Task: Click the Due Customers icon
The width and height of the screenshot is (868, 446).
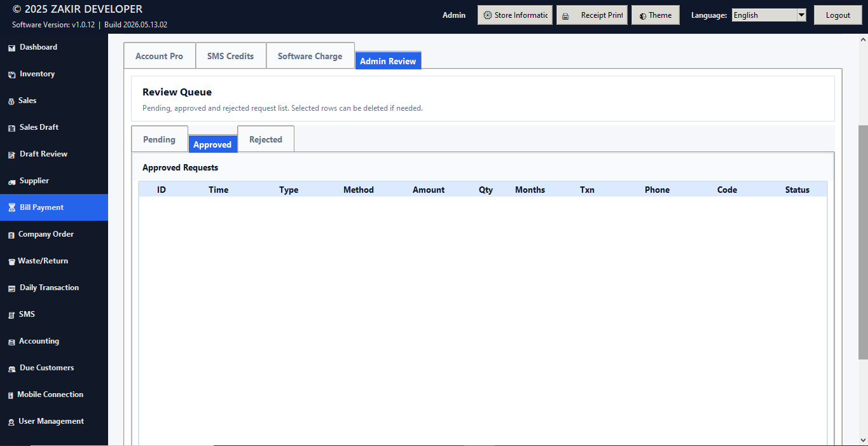Action: (11, 368)
